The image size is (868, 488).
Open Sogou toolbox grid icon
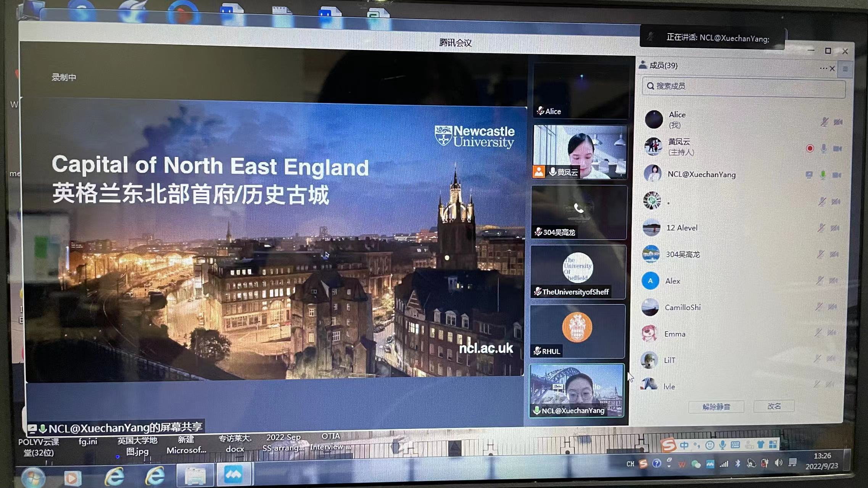(773, 445)
